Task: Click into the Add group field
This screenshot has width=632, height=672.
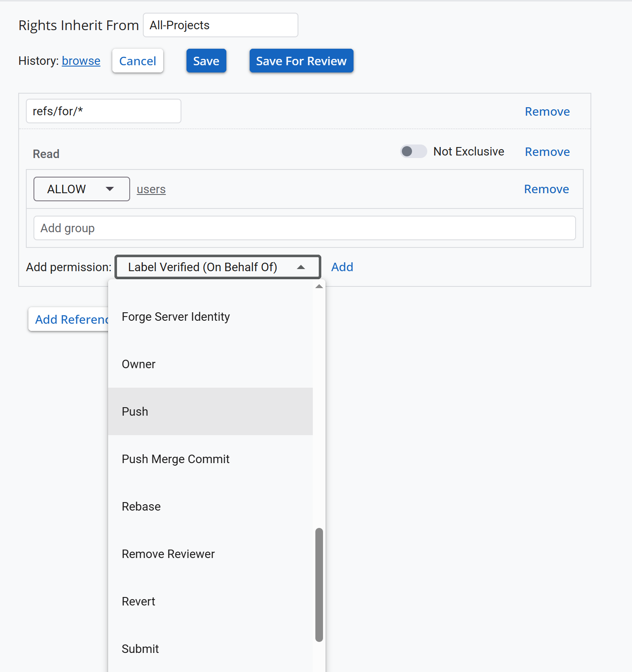Action: 304,228
